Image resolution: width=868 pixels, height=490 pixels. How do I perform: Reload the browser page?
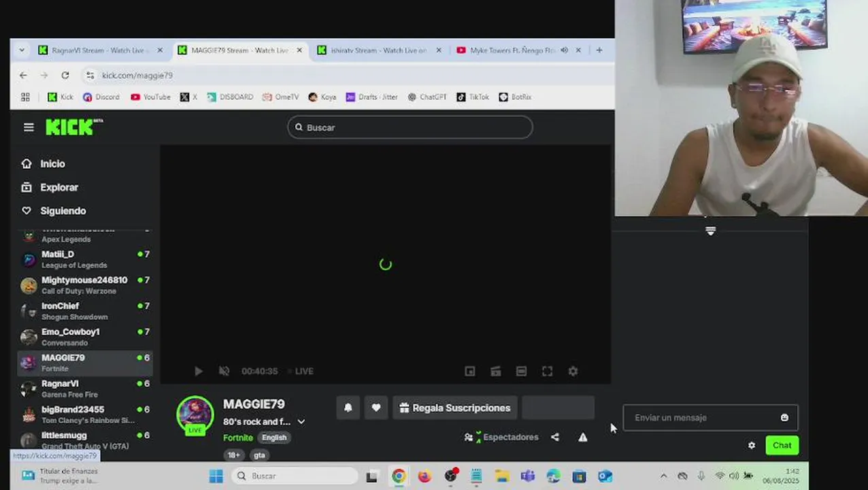(x=65, y=76)
